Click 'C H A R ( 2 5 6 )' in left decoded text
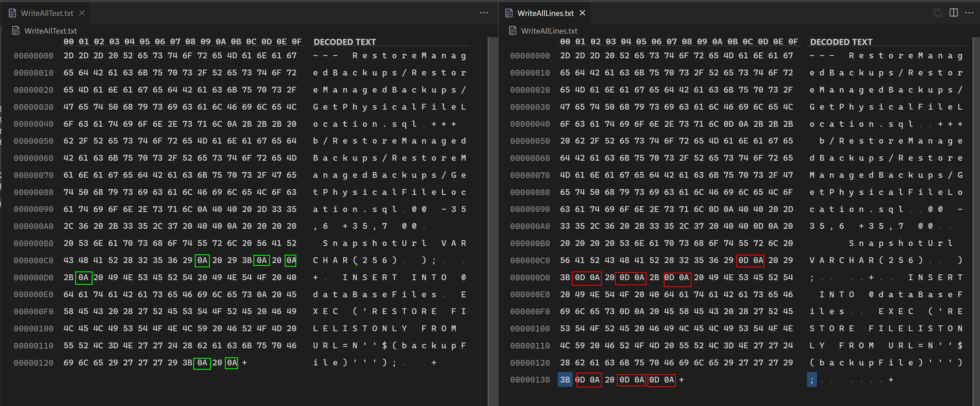Screen dimensions: 980x406 pos(355,260)
